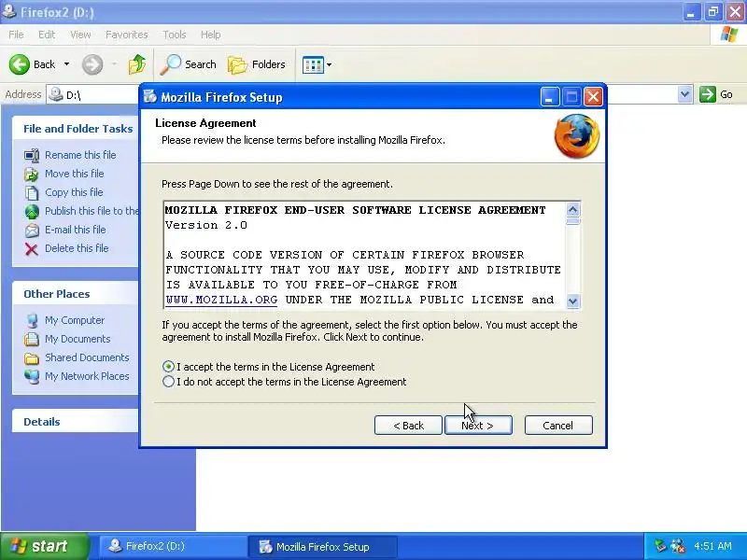Open the Back history dropdown arrow
Image resolution: width=747 pixels, height=560 pixels.
66,64
